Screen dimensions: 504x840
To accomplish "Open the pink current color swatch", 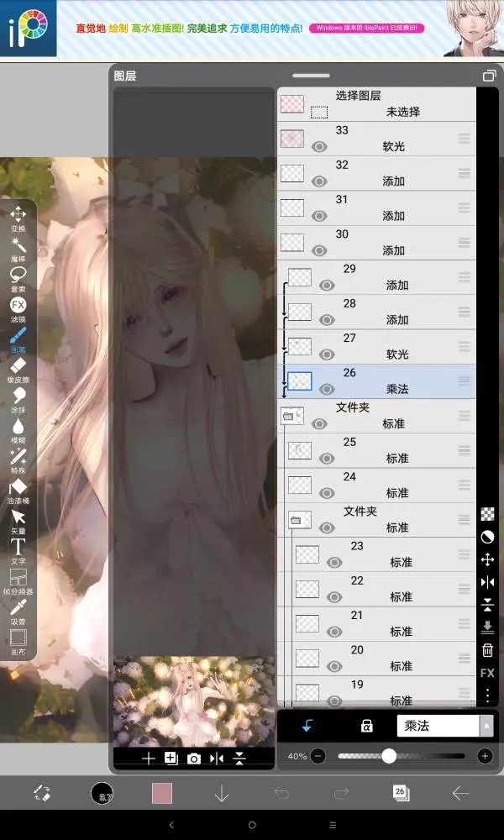I will (162, 793).
